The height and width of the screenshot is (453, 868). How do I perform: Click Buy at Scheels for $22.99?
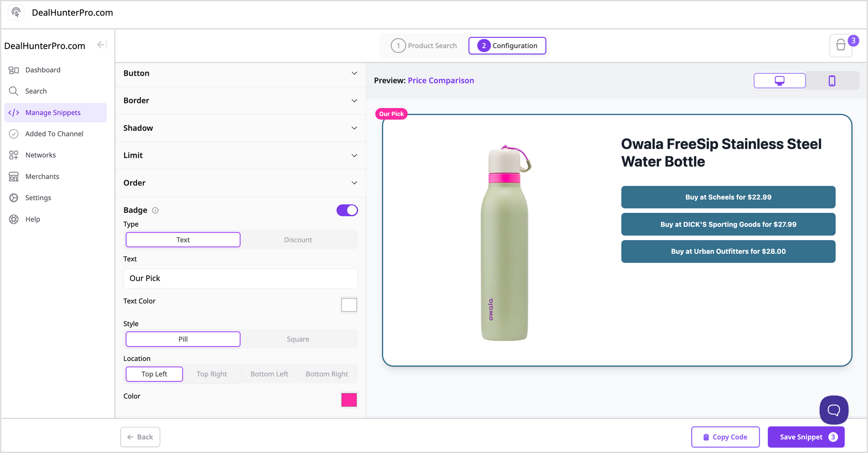(728, 197)
